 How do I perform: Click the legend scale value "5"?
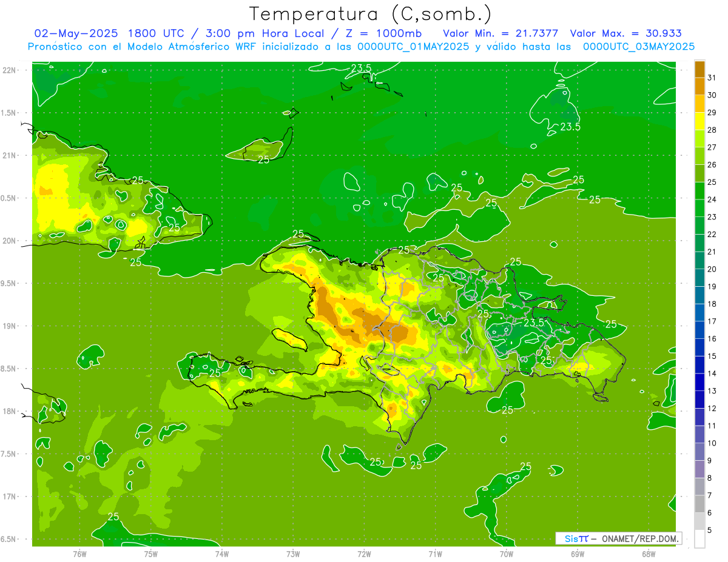pyautogui.click(x=710, y=530)
